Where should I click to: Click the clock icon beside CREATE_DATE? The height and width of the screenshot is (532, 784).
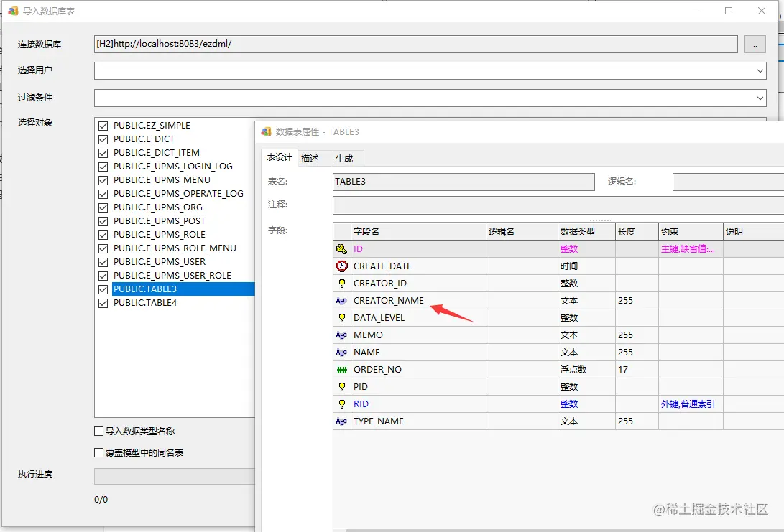pos(341,266)
